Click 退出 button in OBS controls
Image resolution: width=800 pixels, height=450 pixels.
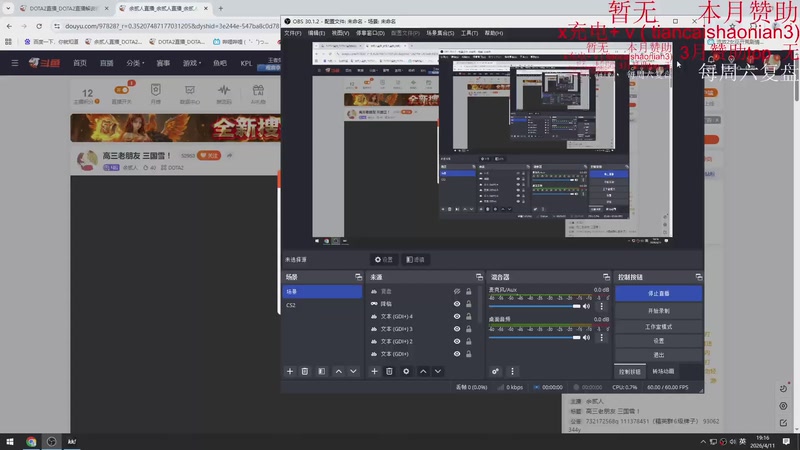pos(659,355)
